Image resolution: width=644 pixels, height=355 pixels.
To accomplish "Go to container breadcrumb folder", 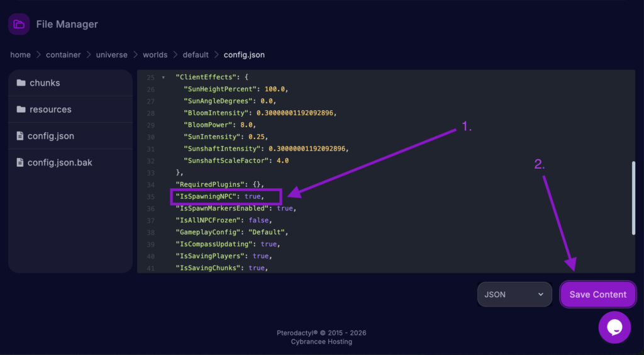I will 63,55.
